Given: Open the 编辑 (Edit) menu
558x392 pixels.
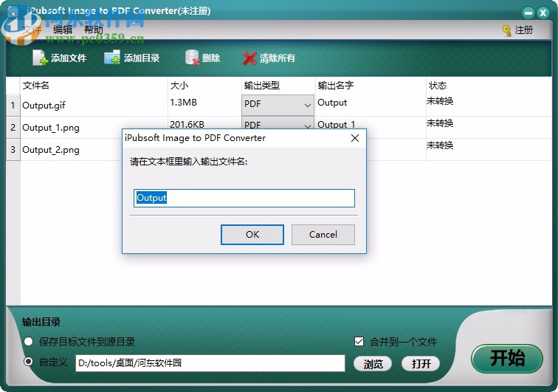Looking at the screenshot, I should click(x=63, y=30).
